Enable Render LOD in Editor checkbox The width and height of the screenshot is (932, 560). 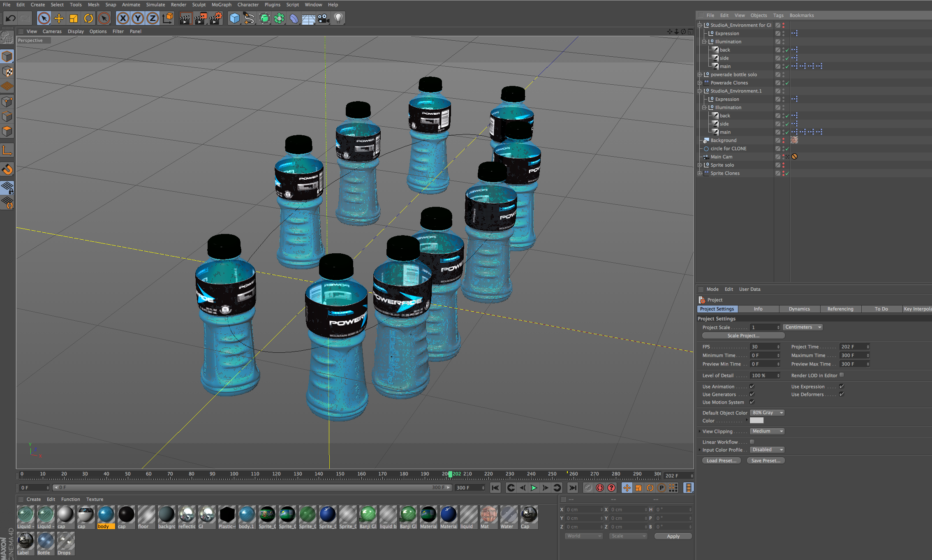click(x=842, y=375)
